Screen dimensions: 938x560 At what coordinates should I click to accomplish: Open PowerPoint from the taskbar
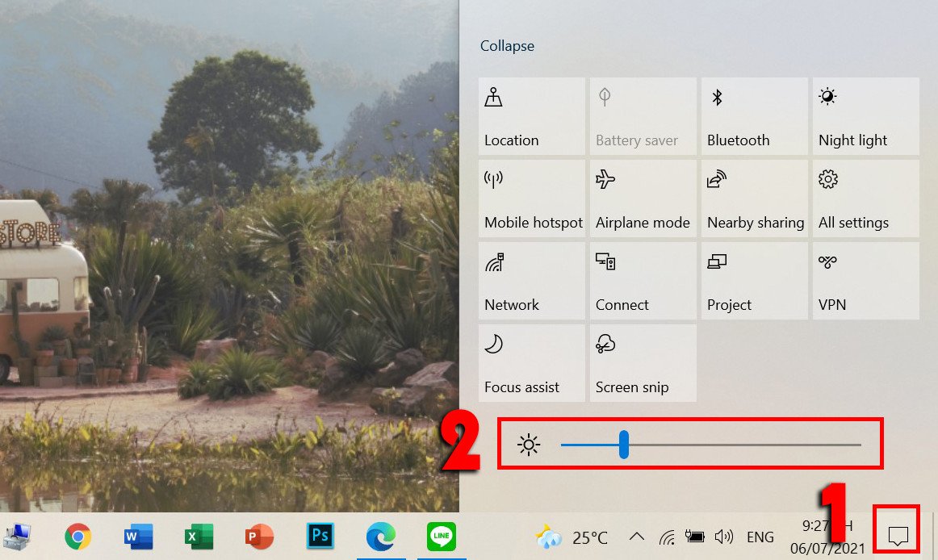[258, 535]
